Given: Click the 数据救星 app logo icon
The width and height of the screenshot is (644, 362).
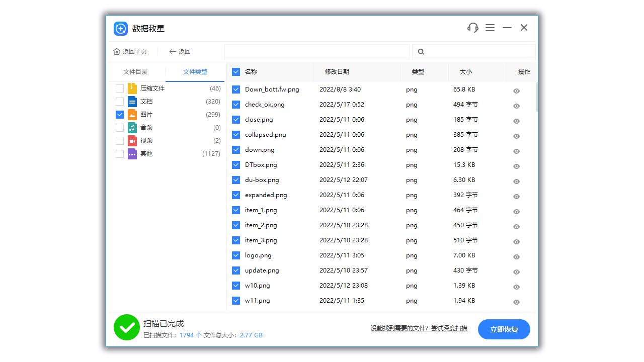Looking at the screenshot, I should (121, 29).
